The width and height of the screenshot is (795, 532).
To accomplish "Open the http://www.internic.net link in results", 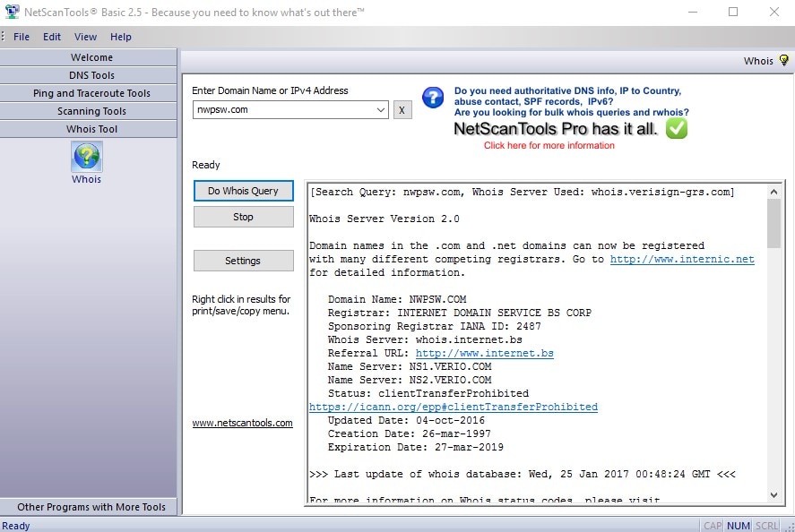I will pyautogui.click(x=682, y=259).
